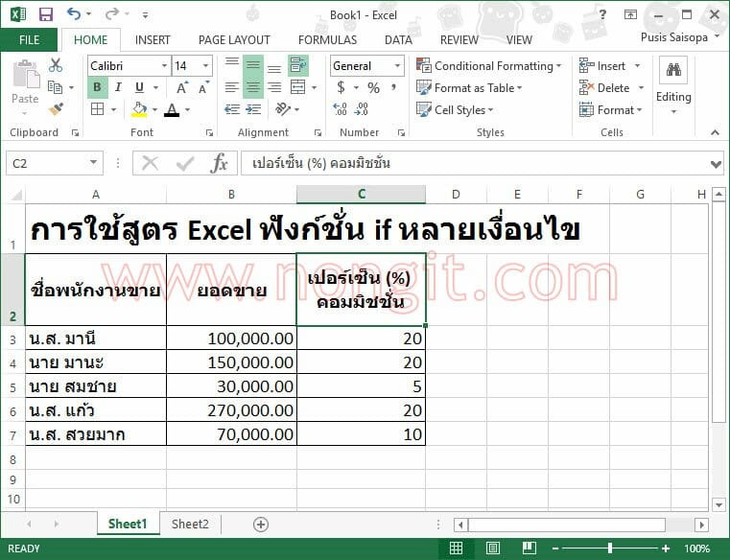Switch to the PAGE LAYOUT tab
This screenshot has width=730, height=560.
click(234, 40)
